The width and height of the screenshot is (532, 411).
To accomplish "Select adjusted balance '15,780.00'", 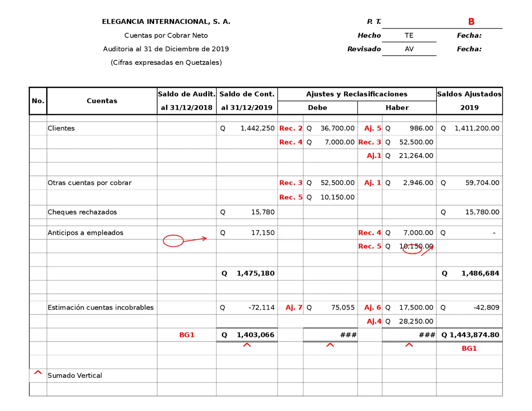I will [x=482, y=212].
